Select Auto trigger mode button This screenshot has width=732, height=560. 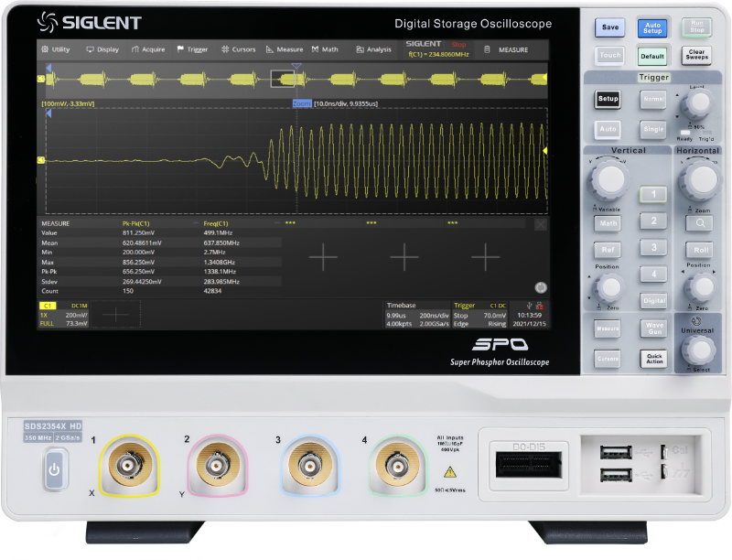point(608,129)
